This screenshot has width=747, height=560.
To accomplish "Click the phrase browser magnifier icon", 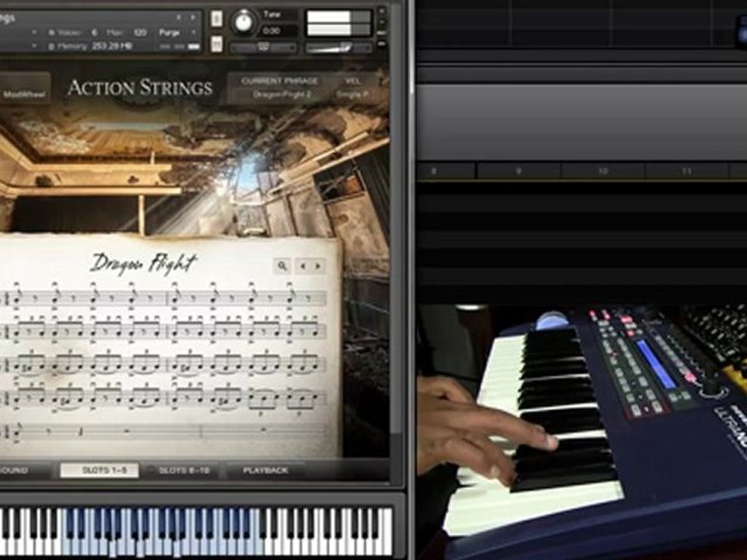I will pos(282,266).
